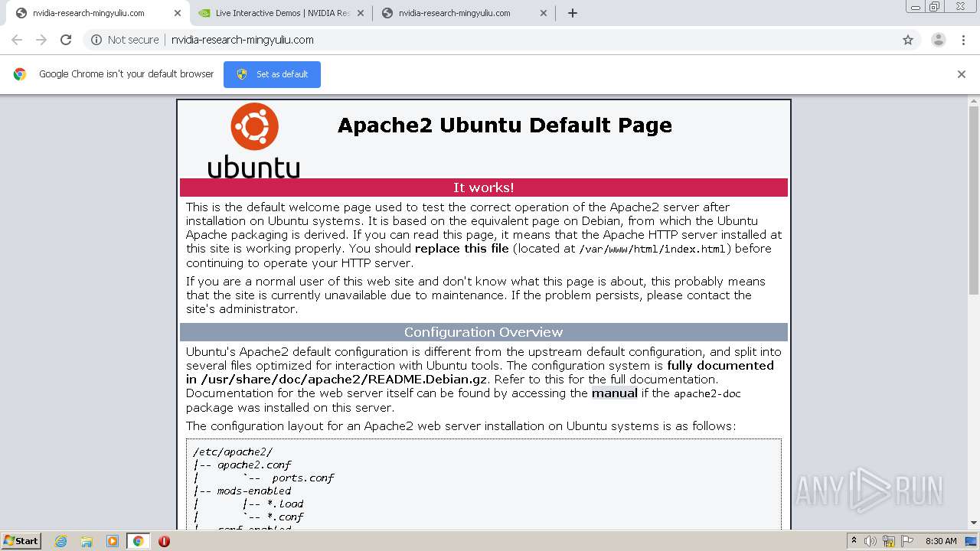This screenshot has height=551, width=980.
Task: Close the third nvidia-research-mingyuliu.com tab
Action: coord(544,13)
